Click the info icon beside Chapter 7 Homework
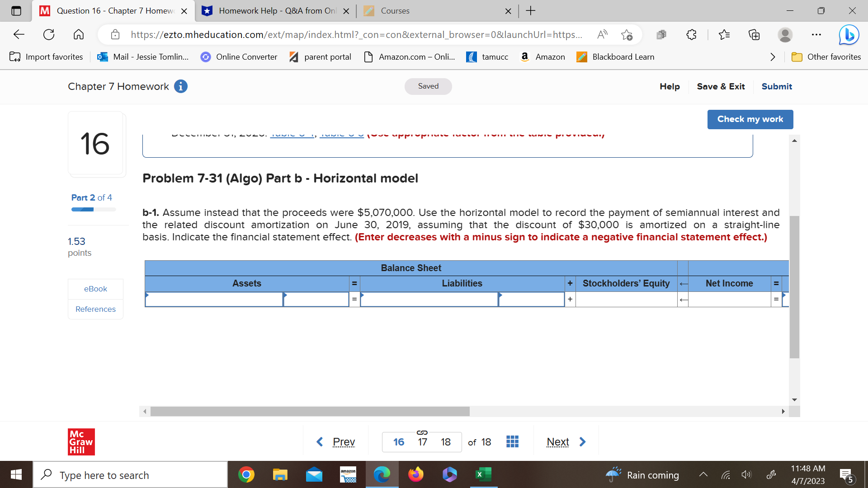 pyautogui.click(x=180, y=86)
